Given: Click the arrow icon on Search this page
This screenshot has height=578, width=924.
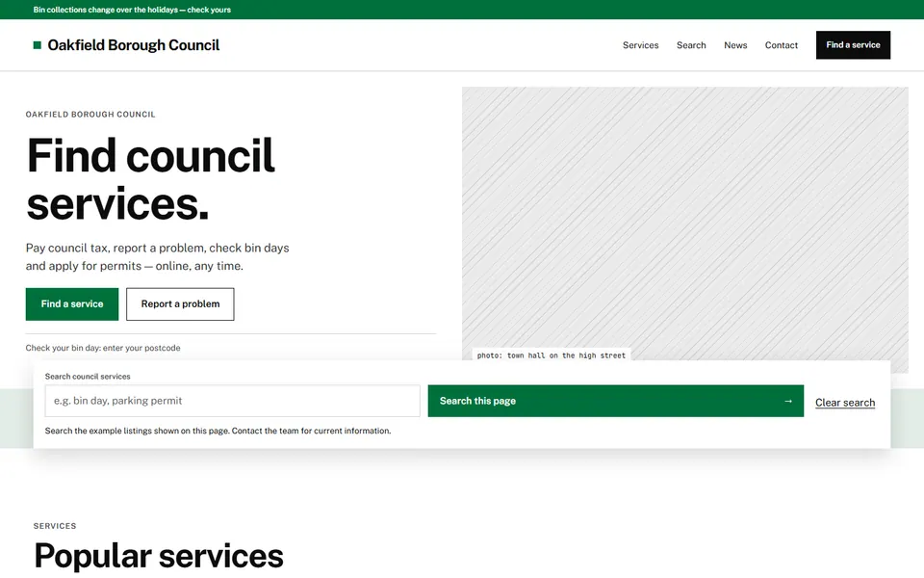Looking at the screenshot, I should point(788,401).
